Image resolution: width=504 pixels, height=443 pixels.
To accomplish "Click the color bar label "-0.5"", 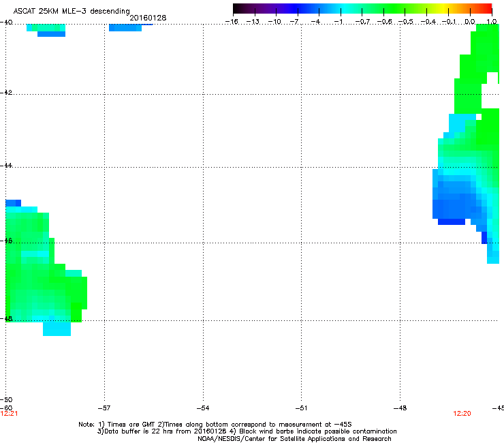I will (x=406, y=22).
